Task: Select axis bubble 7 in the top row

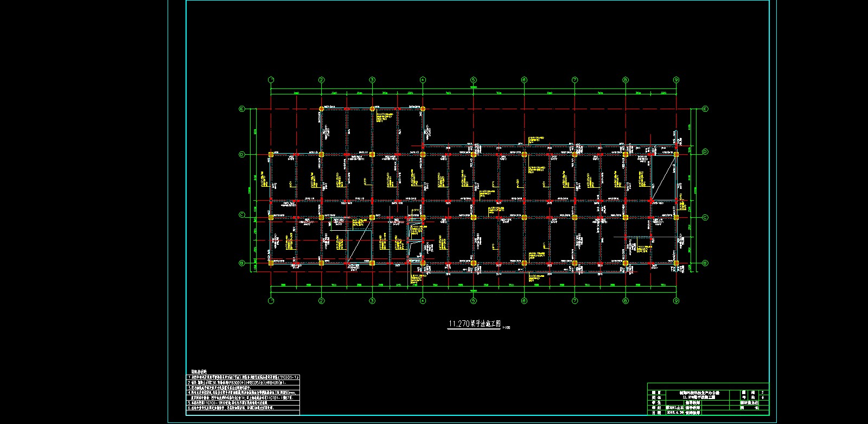Action: tap(575, 80)
